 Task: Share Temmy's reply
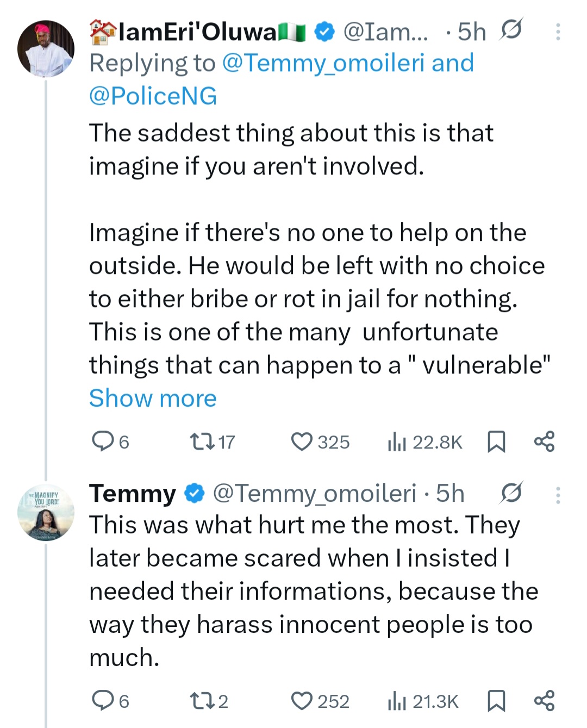point(544,701)
